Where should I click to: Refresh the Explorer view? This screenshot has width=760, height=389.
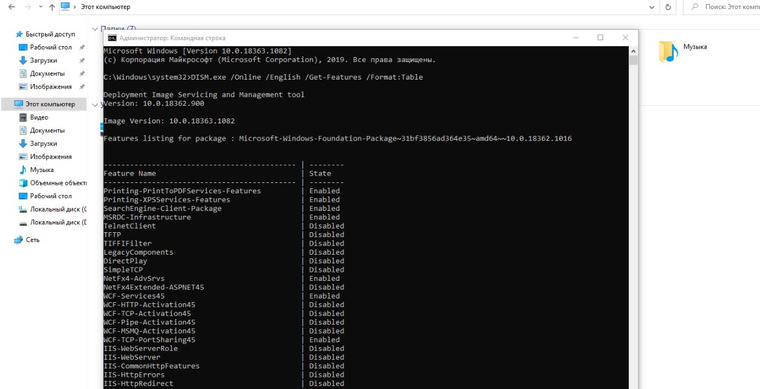(x=668, y=7)
